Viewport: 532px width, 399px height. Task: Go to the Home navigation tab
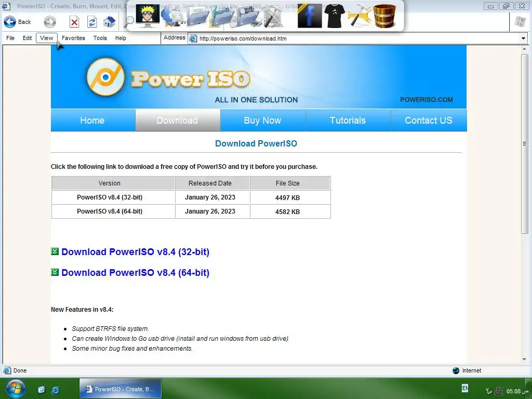92,120
